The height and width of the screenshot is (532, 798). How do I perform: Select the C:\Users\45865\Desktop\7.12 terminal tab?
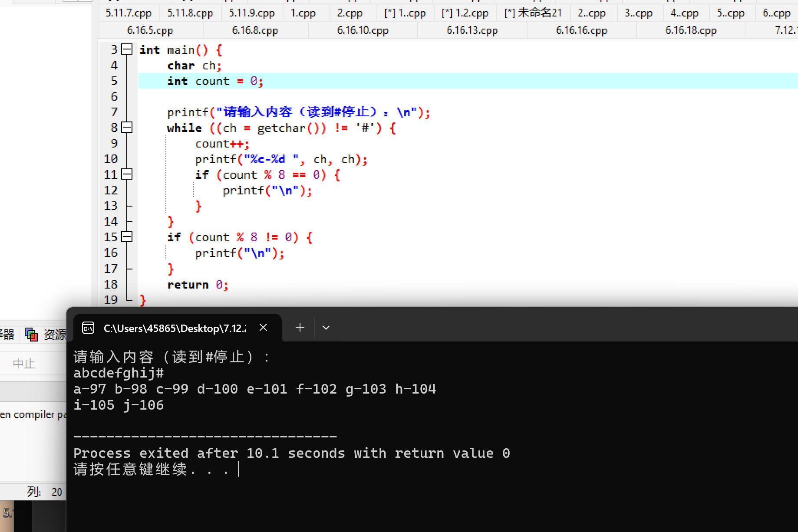tap(178, 328)
